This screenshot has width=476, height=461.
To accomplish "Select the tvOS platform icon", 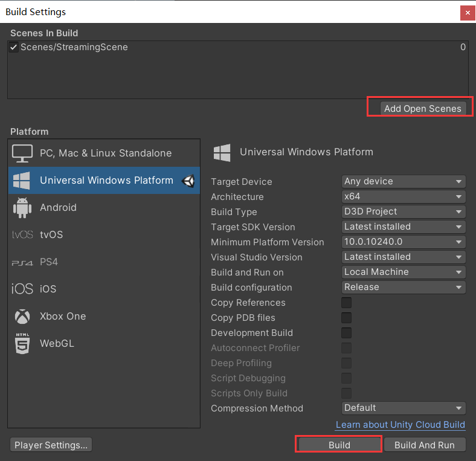I will coord(22,235).
